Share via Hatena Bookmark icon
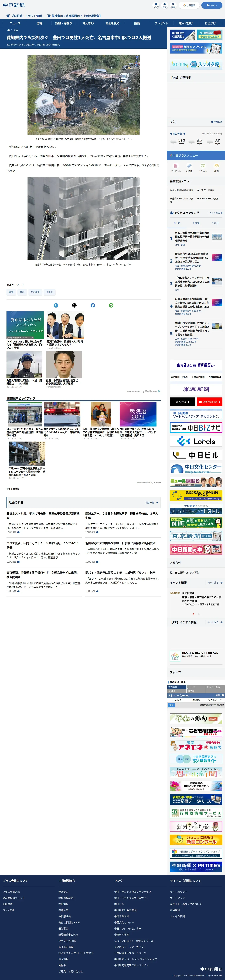Screen dimensions: 225x980 pyautogui.click(x=56, y=305)
